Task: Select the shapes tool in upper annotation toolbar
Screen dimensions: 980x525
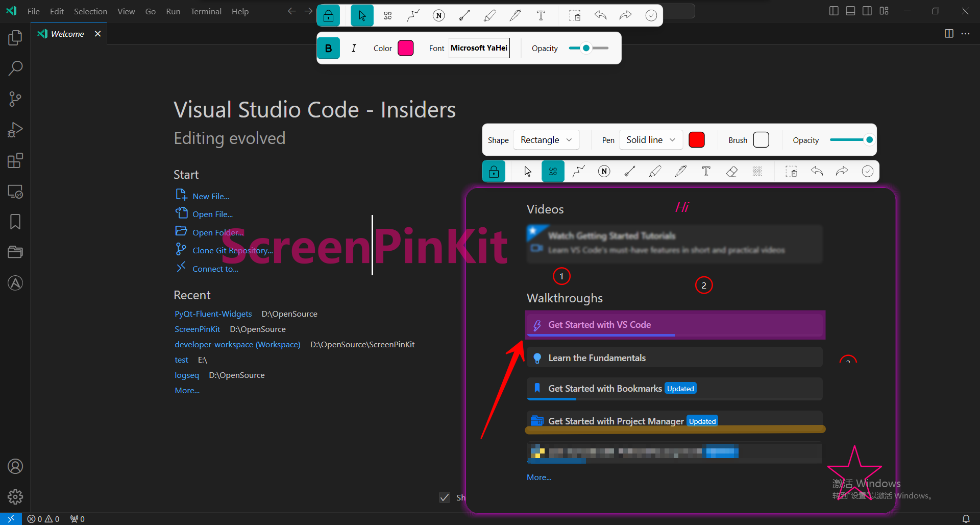Action: click(388, 15)
